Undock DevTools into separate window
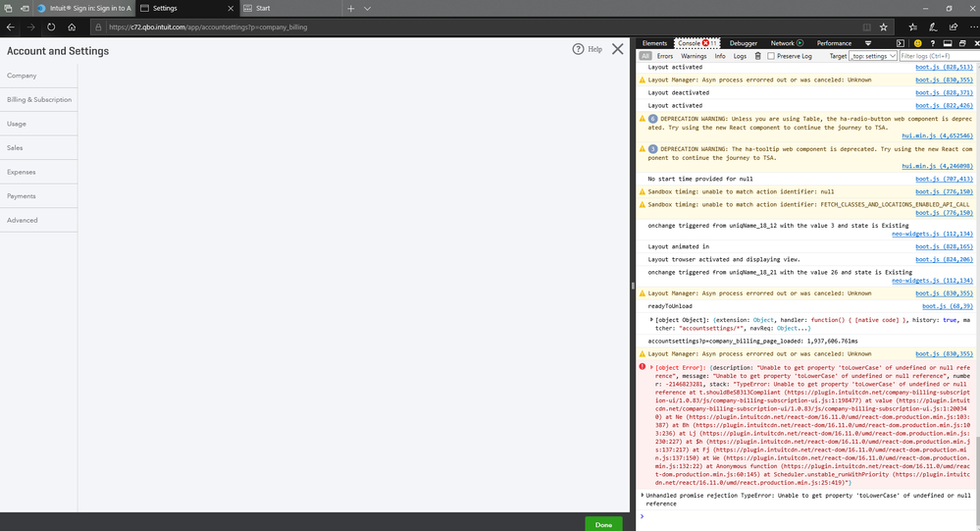This screenshot has height=531, width=980. 962,43
